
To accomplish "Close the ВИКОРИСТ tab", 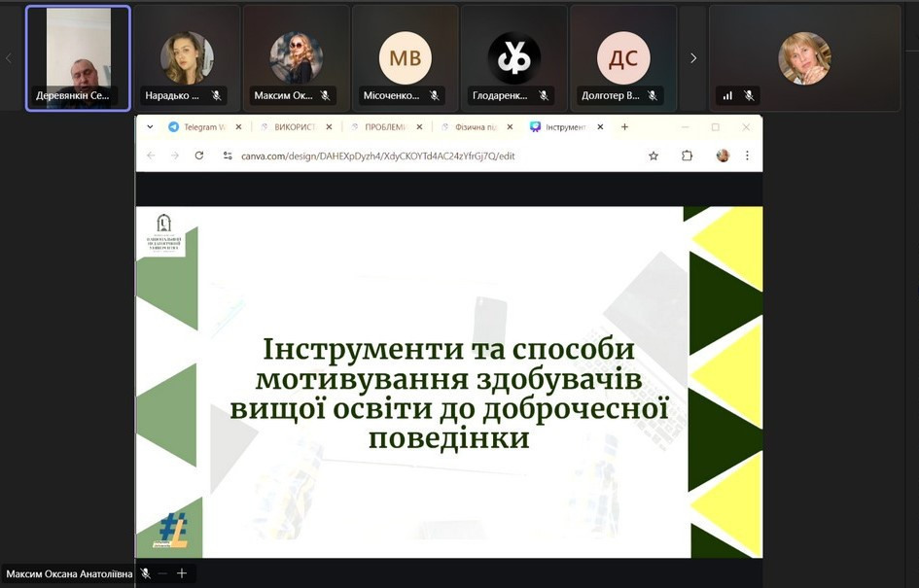I will pyautogui.click(x=329, y=126).
